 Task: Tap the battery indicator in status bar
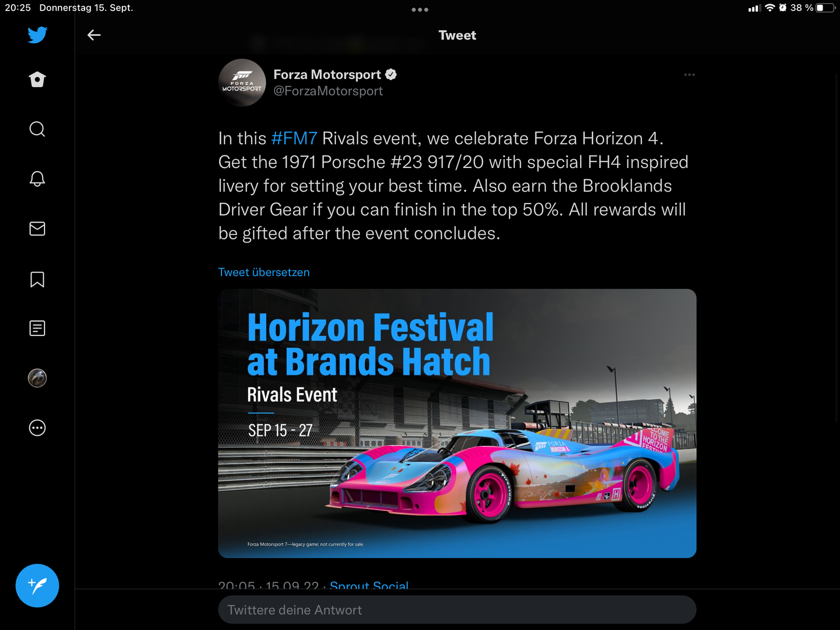(825, 8)
